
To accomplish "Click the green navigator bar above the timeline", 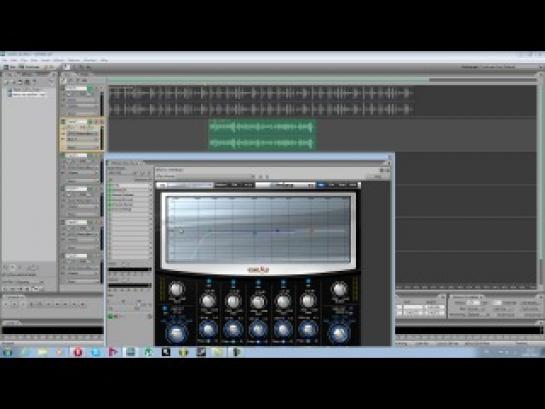I will 268,80.
